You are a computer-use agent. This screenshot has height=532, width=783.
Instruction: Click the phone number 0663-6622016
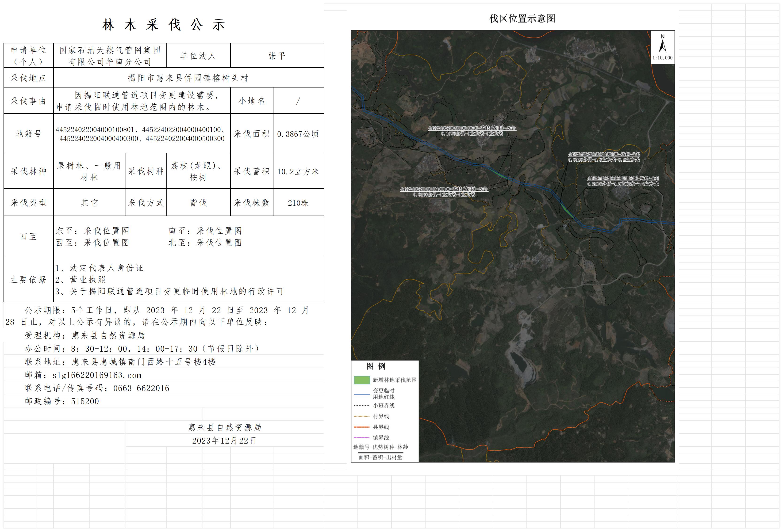141,388
